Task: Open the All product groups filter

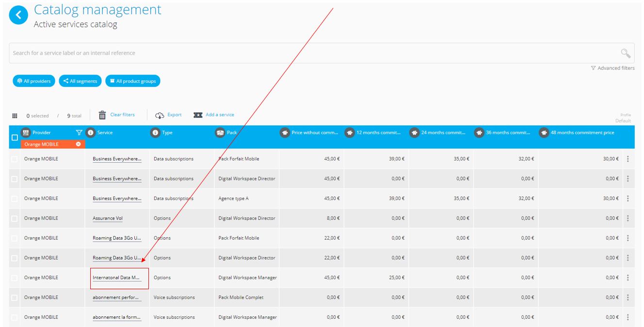Action: [x=133, y=81]
